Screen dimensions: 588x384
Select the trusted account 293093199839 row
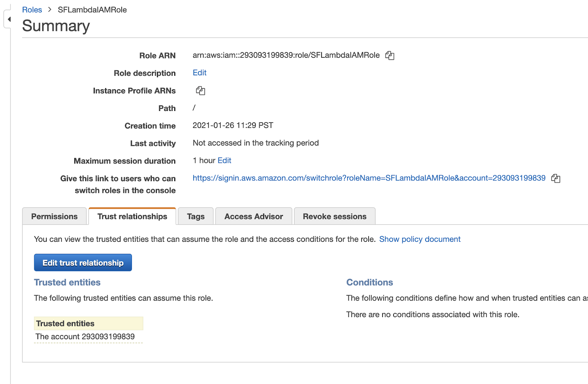tap(85, 337)
